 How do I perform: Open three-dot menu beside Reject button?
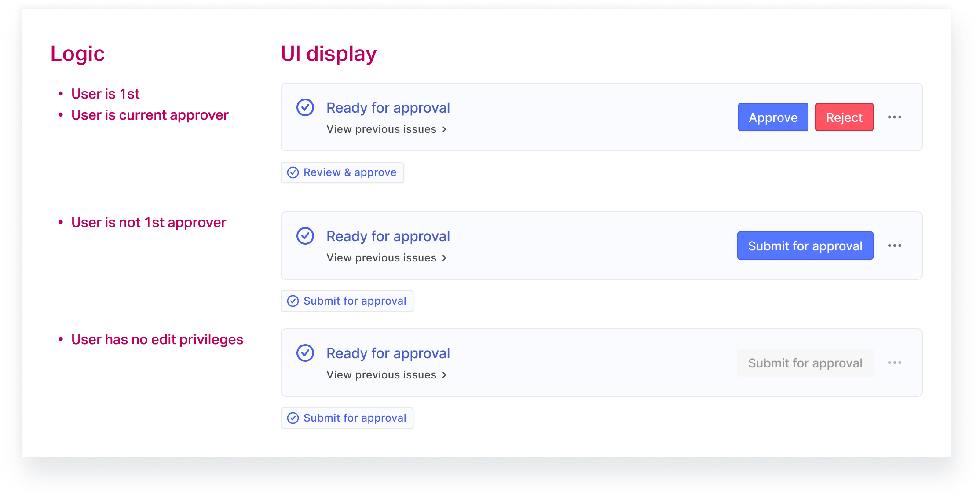click(x=894, y=117)
